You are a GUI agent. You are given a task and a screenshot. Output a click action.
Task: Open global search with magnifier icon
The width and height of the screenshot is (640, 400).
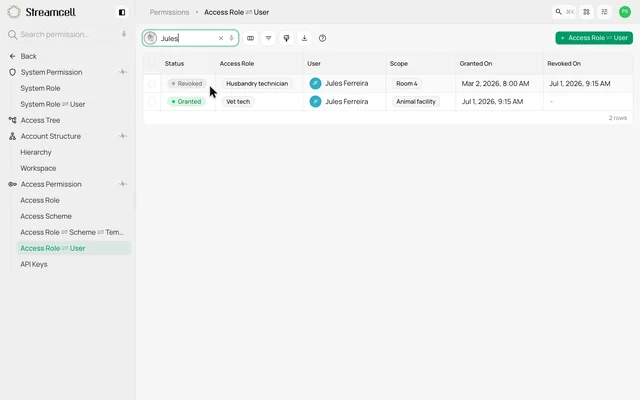pyautogui.click(x=558, y=12)
